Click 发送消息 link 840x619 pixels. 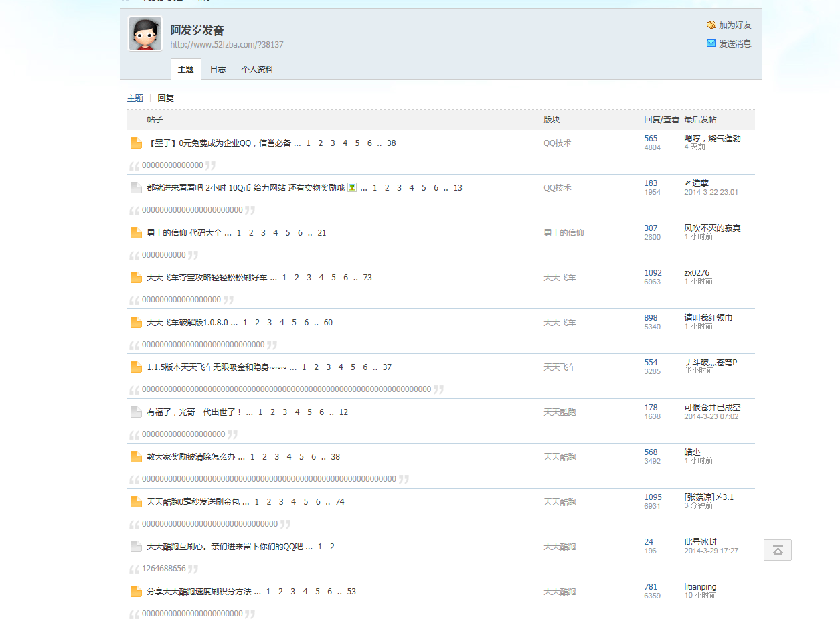point(735,43)
